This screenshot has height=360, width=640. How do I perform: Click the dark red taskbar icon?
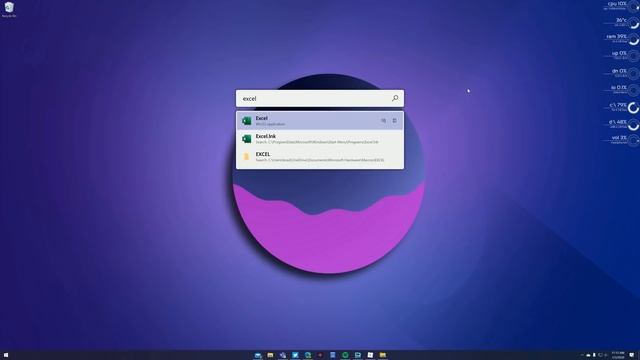click(x=320, y=355)
